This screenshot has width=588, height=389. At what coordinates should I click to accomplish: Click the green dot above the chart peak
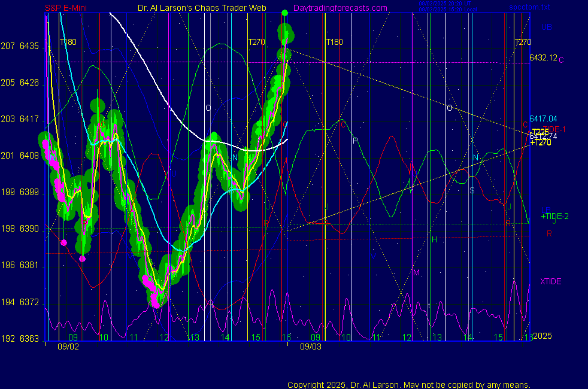(284, 13)
